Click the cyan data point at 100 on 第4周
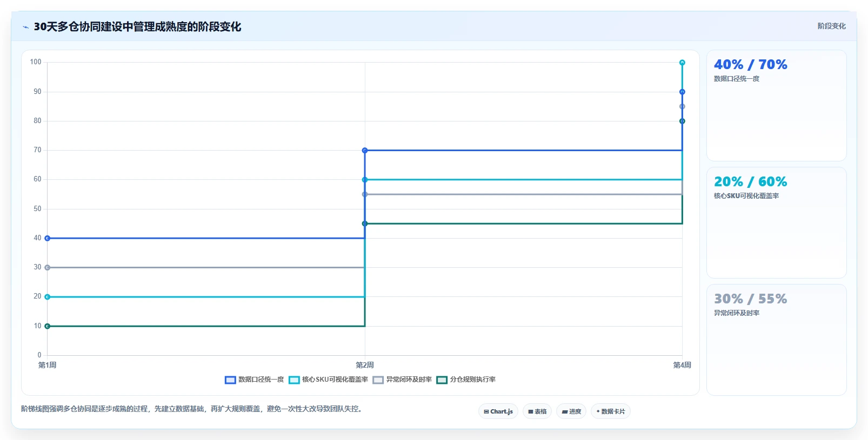 682,63
